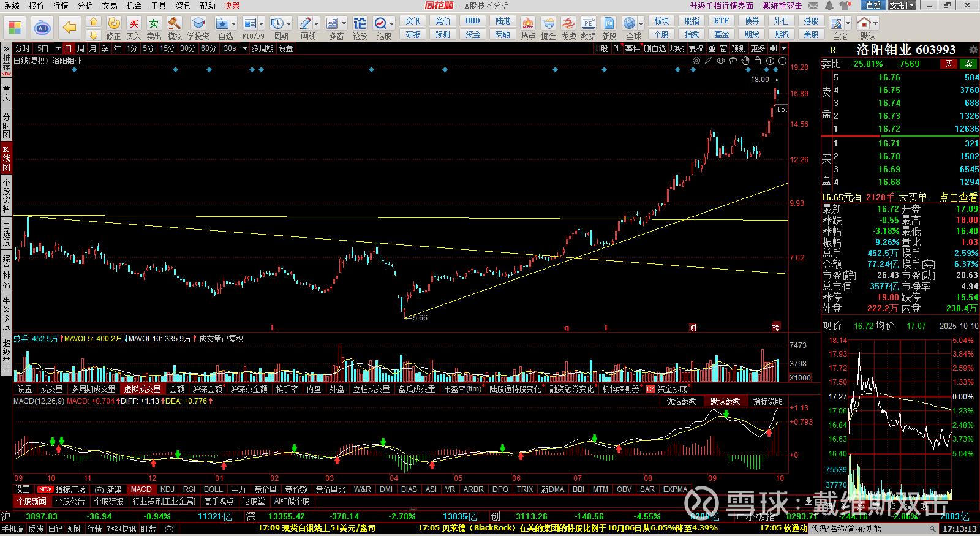Open the 热点 hot topics flame icon
Screen dimensions: 980x536
coord(528,24)
